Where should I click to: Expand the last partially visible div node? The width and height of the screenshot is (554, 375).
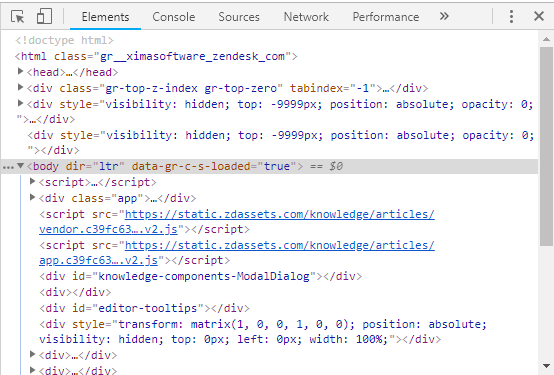point(33,370)
